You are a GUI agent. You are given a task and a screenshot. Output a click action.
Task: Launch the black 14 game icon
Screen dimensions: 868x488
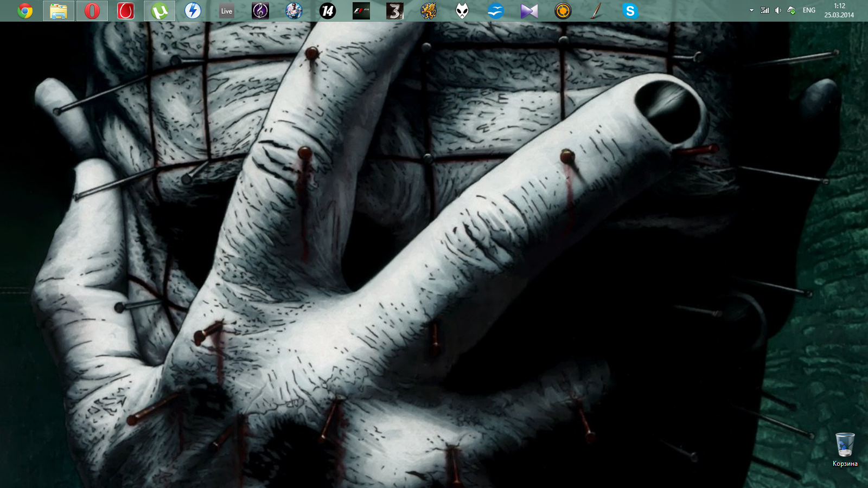(328, 11)
